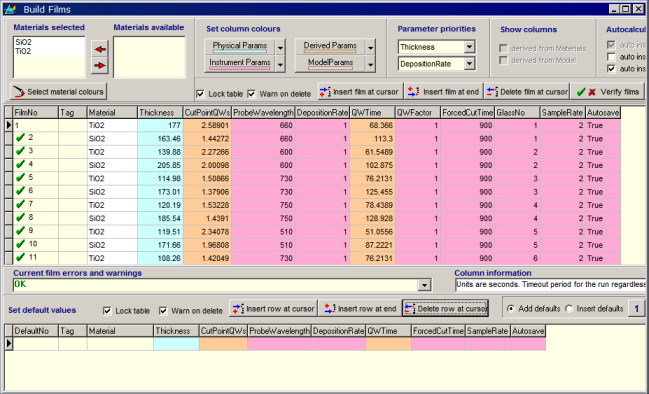The width and height of the screenshot is (649, 394).
Task: Open Derived Params colour dropdown arrow
Action: pos(370,48)
